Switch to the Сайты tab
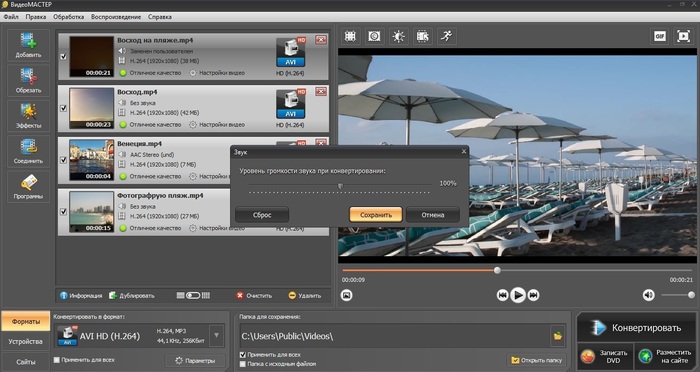The height and width of the screenshot is (372, 700). click(x=25, y=362)
